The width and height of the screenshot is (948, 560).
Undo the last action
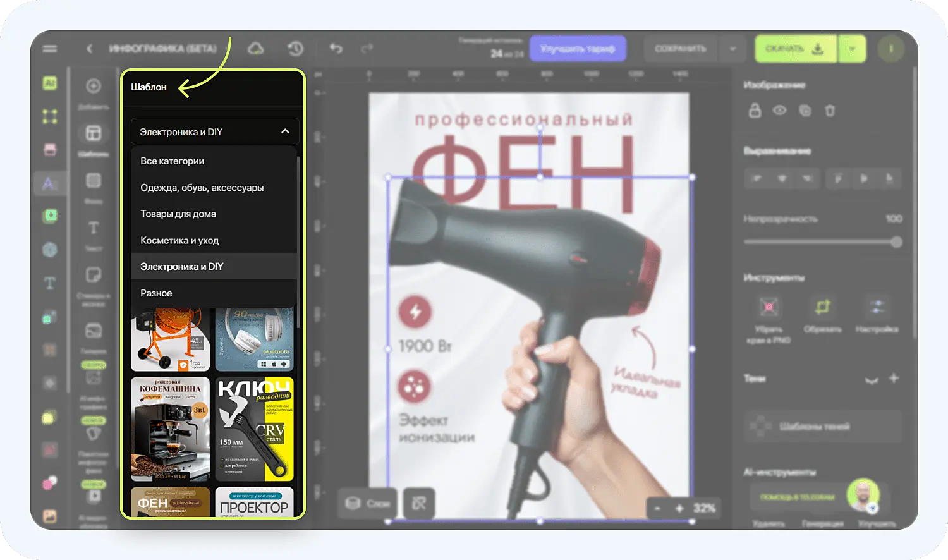336,49
